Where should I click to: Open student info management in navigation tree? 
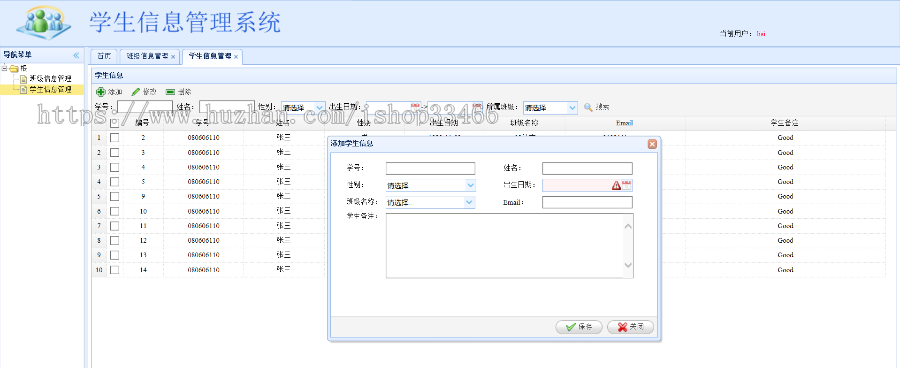(51, 90)
